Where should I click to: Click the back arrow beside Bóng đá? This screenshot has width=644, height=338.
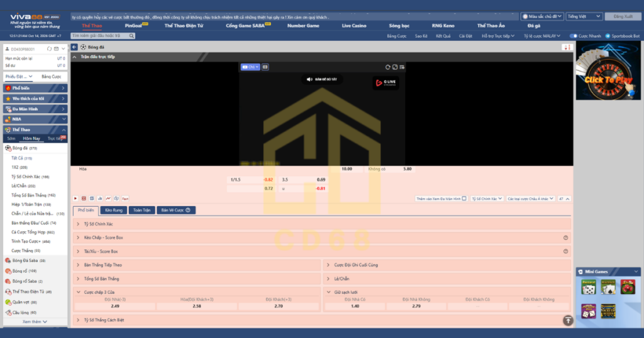[74, 47]
